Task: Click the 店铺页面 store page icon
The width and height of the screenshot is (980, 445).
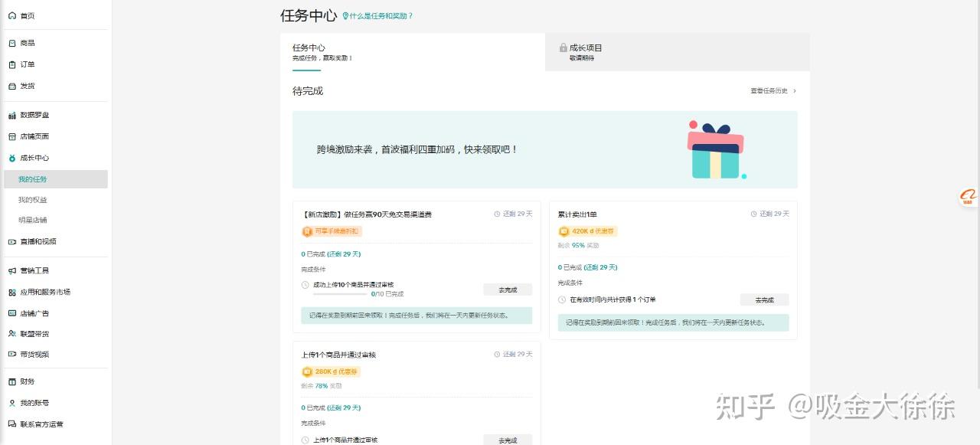Action: [x=12, y=137]
